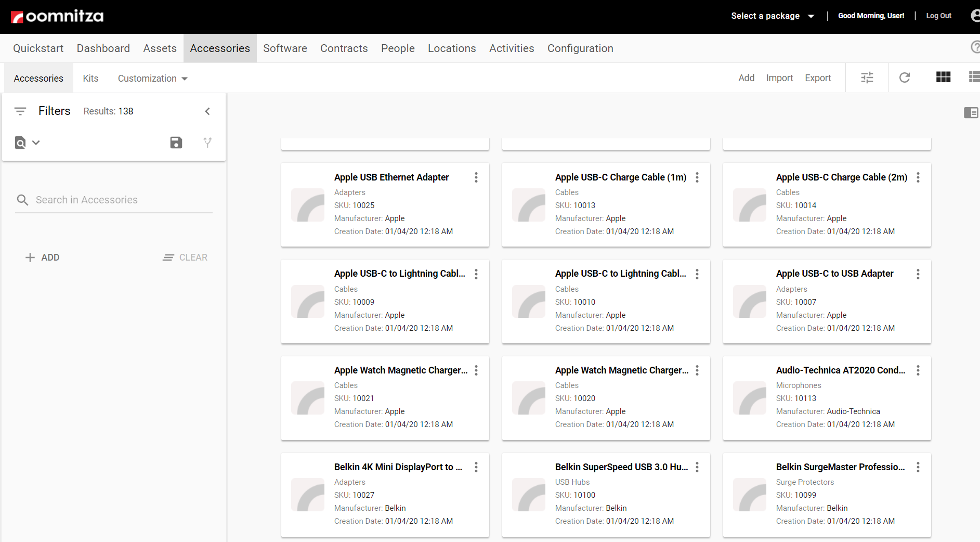Expand the saved search dropdown

coord(28,143)
